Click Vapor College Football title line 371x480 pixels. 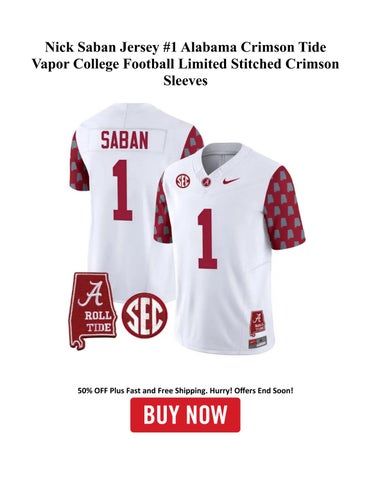[x=185, y=64]
